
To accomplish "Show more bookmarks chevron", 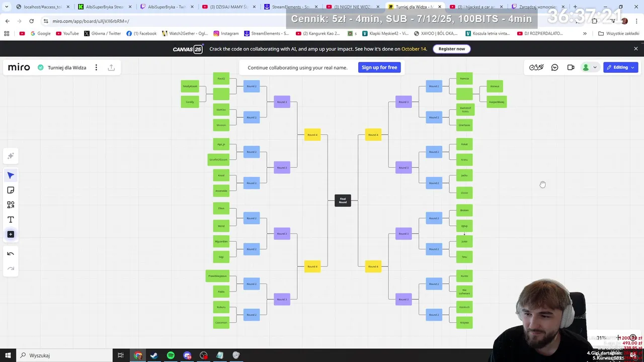I will [x=585, y=34].
